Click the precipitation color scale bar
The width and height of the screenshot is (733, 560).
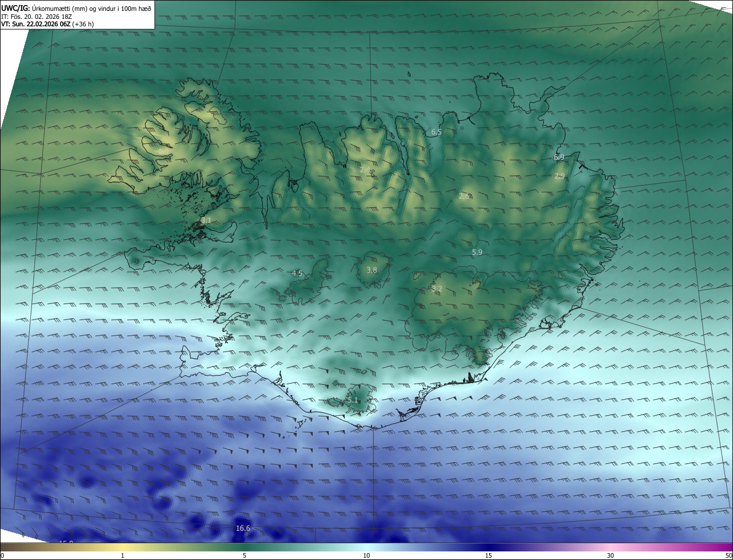coord(366,547)
